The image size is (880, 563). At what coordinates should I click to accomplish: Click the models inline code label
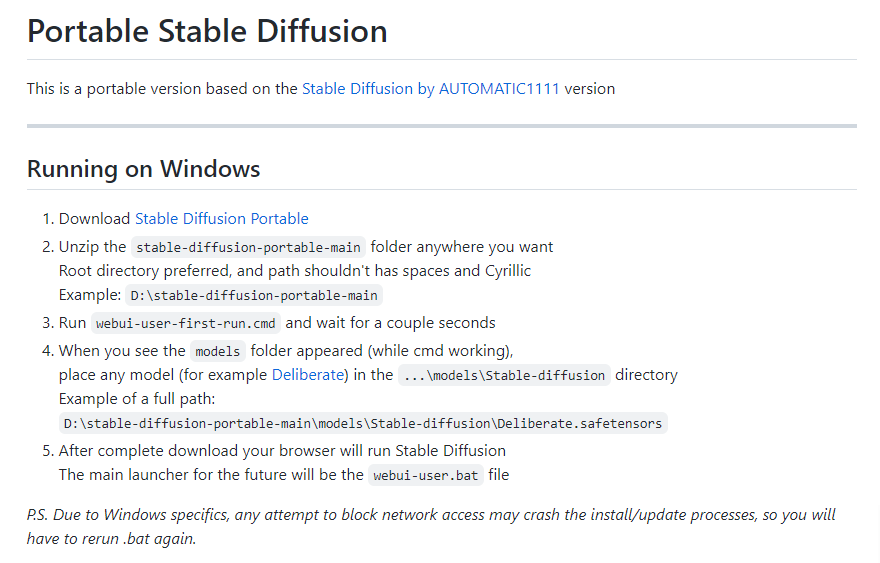coord(218,351)
